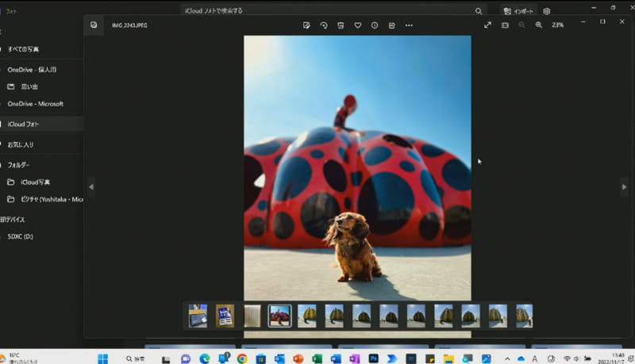The height and width of the screenshot is (364, 635).
Task: Go to previous photo with left arrow
Action: 90,187
